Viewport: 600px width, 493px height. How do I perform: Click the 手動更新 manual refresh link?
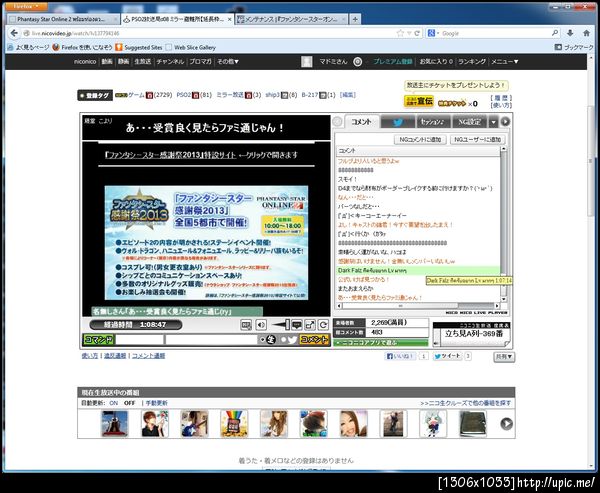point(157,403)
